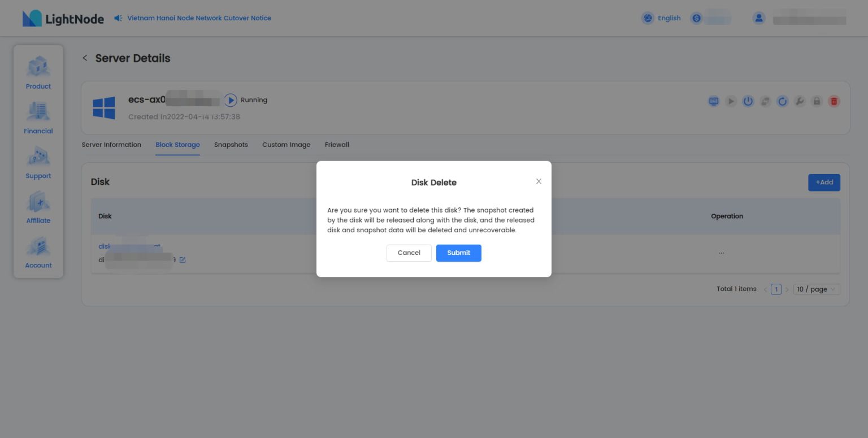Click Submit to confirm disk deletion
This screenshot has width=868, height=438.
point(458,253)
